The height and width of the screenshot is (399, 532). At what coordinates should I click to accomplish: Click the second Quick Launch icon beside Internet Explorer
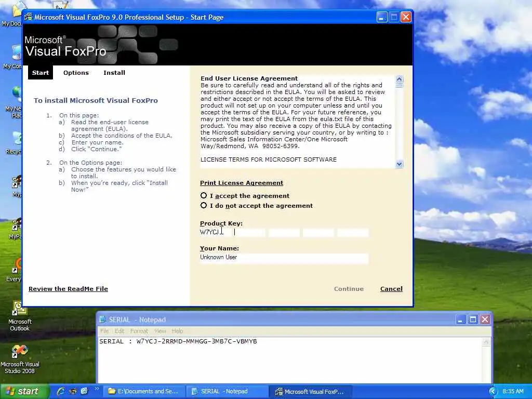point(73,391)
